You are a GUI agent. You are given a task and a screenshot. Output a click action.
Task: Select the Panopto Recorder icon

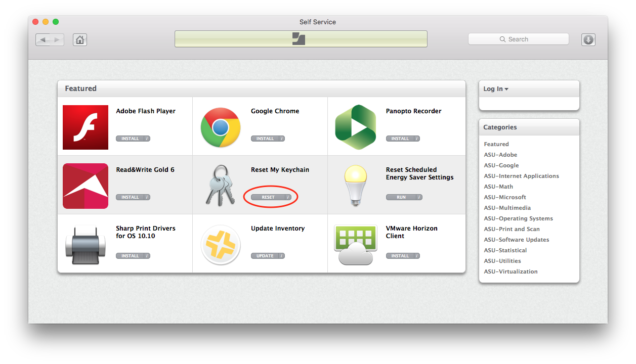click(355, 127)
